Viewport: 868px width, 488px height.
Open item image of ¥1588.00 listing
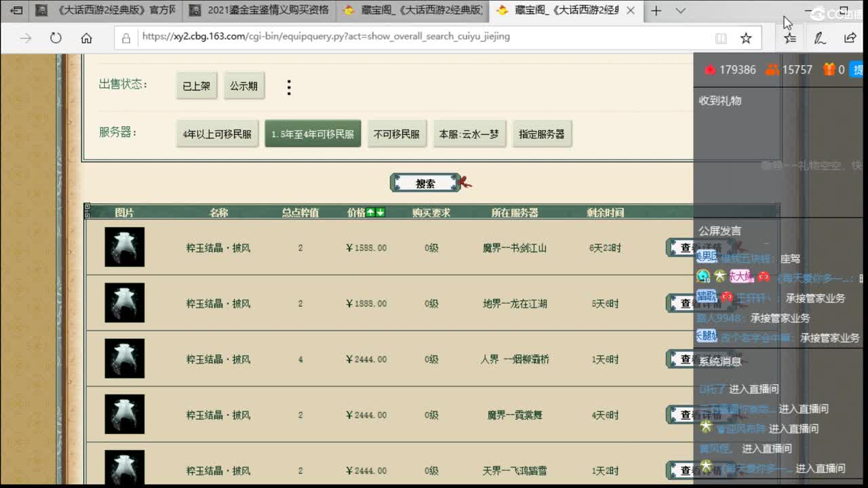(125, 247)
